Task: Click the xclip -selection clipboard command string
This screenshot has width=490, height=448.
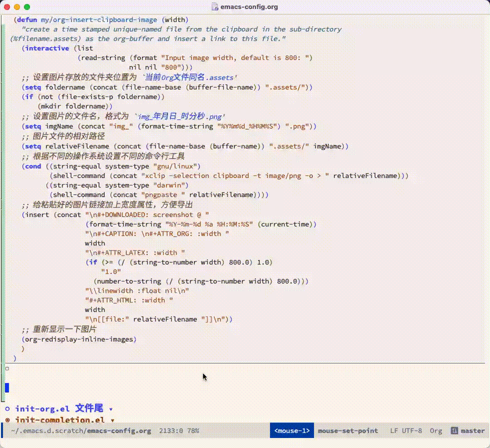Action: pos(235,176)
